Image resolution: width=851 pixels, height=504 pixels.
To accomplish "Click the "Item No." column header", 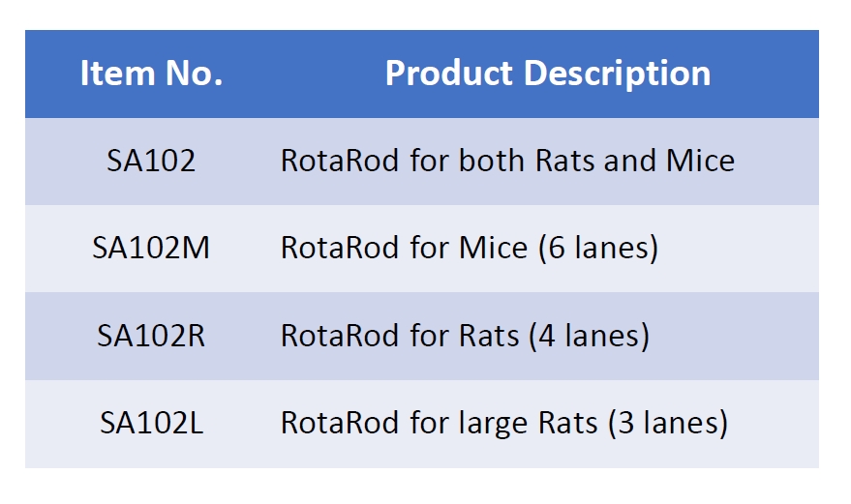I will click(151, 74).
